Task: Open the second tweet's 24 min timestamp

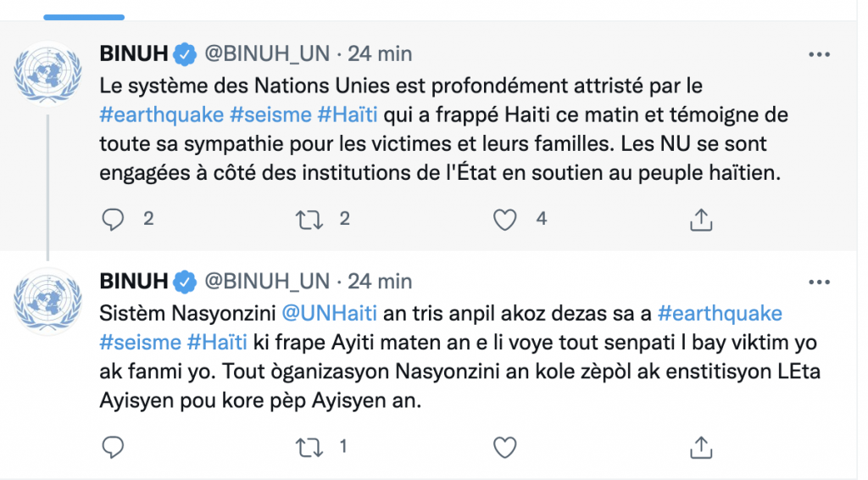Action: (x=380, y=281)
